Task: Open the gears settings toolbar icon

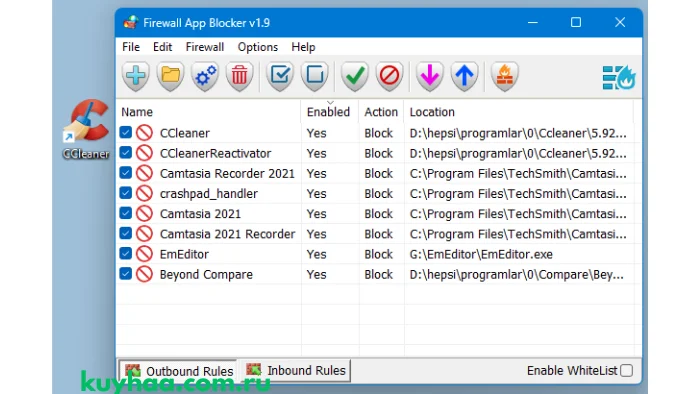Action: point(205,75)
